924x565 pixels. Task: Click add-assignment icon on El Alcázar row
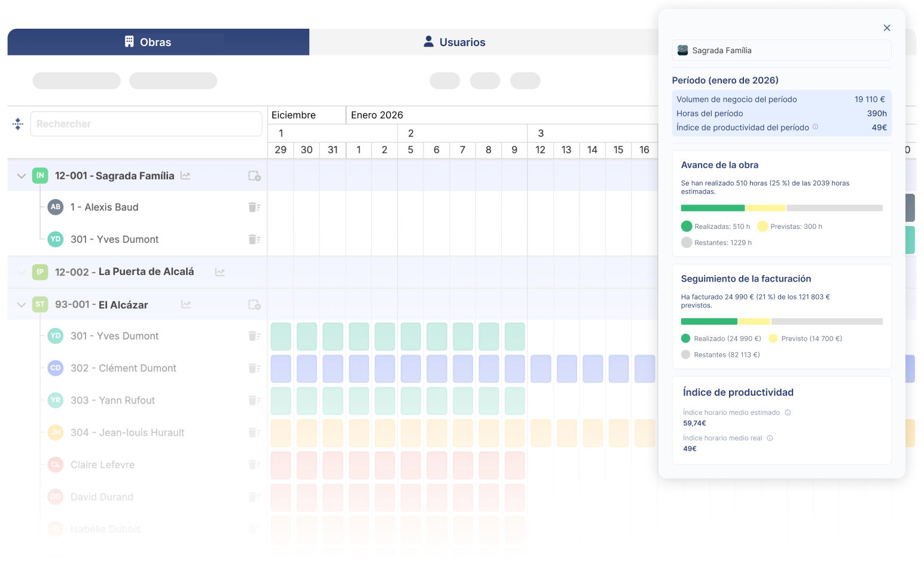[x=254, y=305]
